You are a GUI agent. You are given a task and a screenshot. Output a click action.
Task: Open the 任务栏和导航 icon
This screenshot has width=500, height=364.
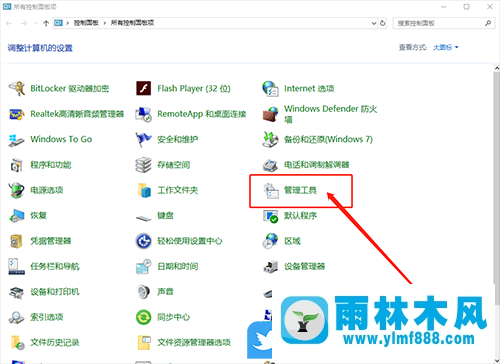click(16, 267)
